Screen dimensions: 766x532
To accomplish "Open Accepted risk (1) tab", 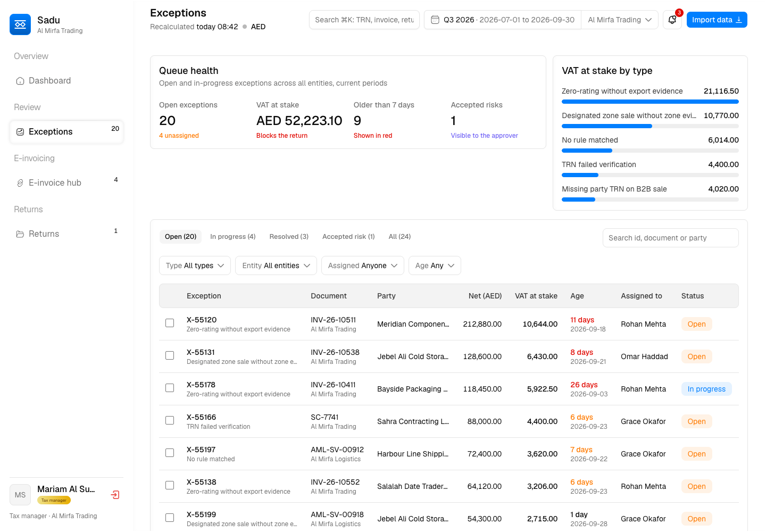I will click(x=348, y=237).
